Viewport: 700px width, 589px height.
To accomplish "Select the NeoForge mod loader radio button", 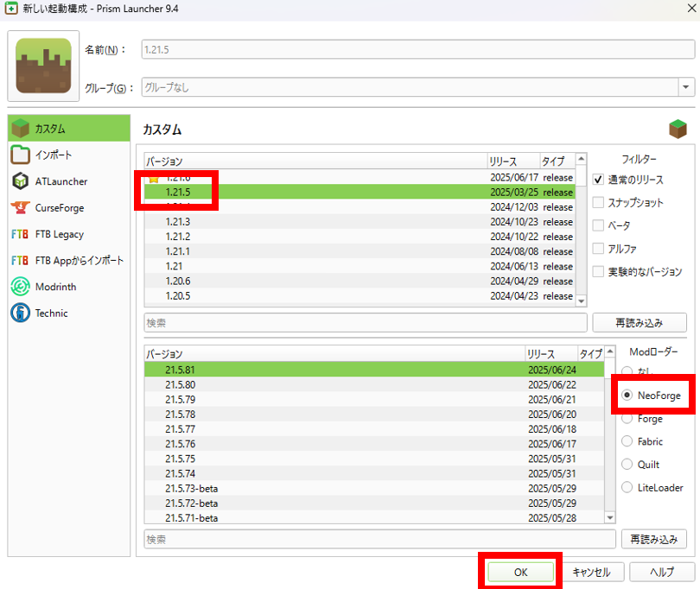I will [x=627, y=396].
